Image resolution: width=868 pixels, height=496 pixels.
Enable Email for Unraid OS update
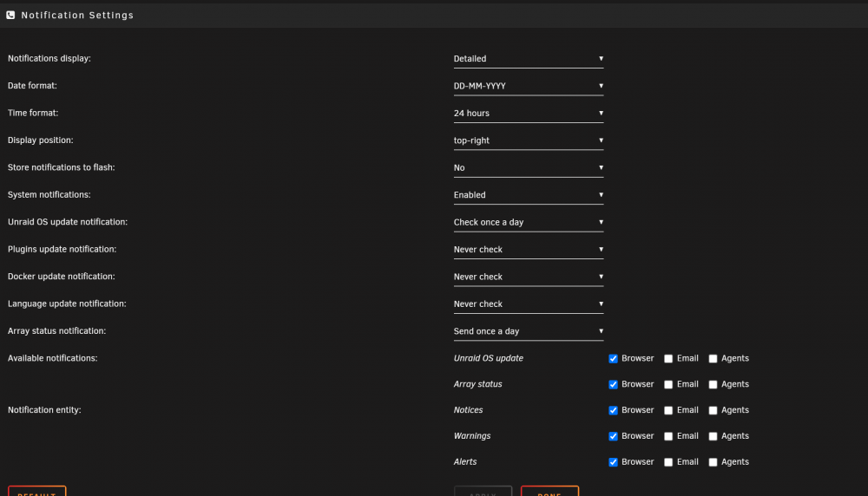[x=668, y=359]
